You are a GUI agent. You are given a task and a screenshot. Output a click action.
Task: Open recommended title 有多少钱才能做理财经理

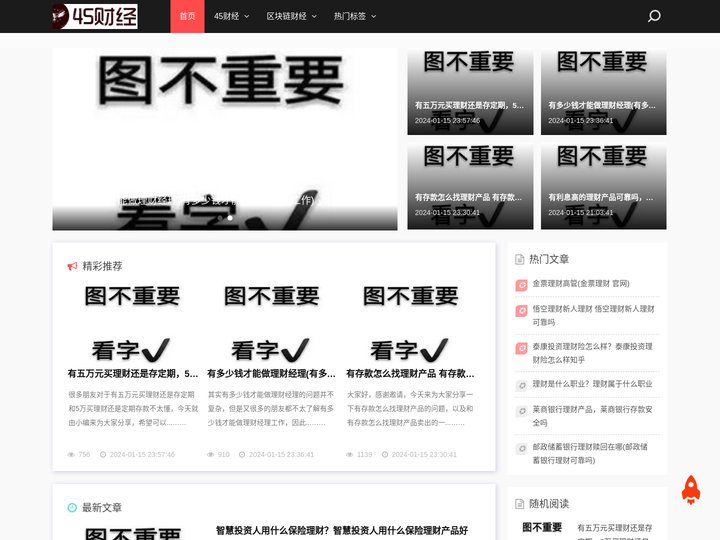click(271, 374)
